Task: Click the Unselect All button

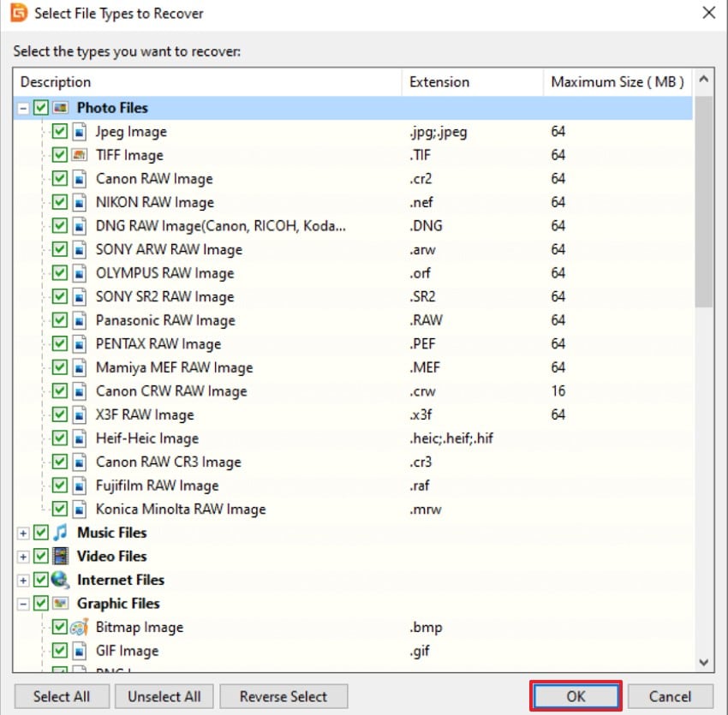Action: pyautogui.click(x=164, y=696)
